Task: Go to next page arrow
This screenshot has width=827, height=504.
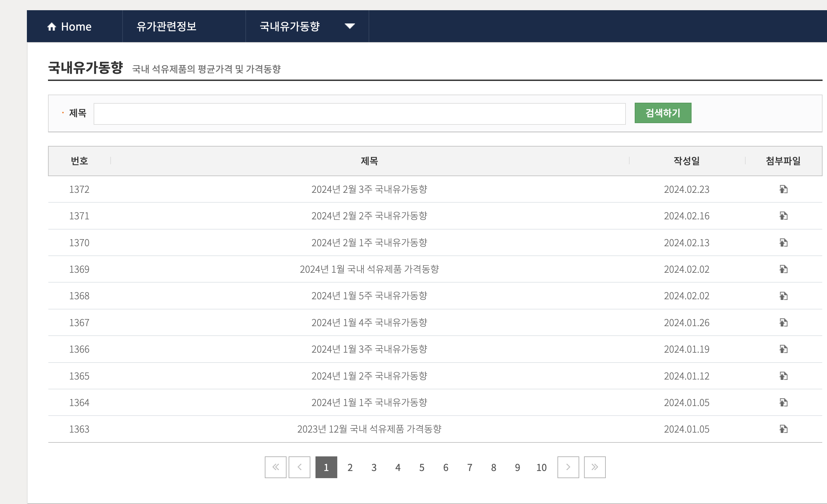Action: click(568, 467)
